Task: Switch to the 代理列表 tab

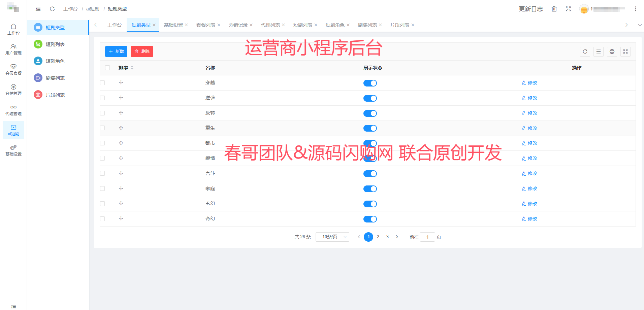Action: coord(270,25)
